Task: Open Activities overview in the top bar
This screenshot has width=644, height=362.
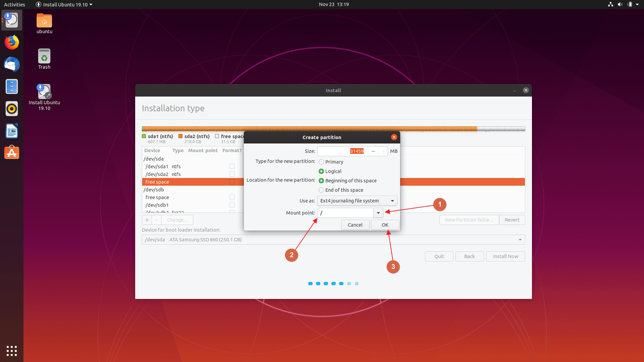Action: coord(14,4)
